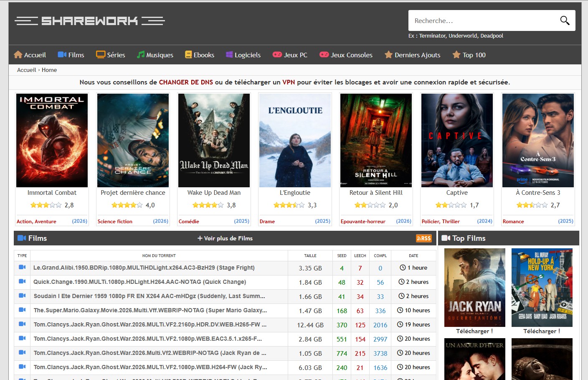Click the Top 100 star icon

point(456,54)
